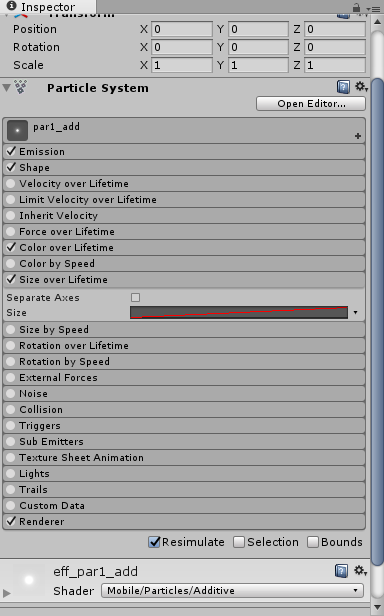This screenshot has height=616, width=384.
Task: Click the Inspector vertical scrollbar thumb
Action: [x=377, y=322]
